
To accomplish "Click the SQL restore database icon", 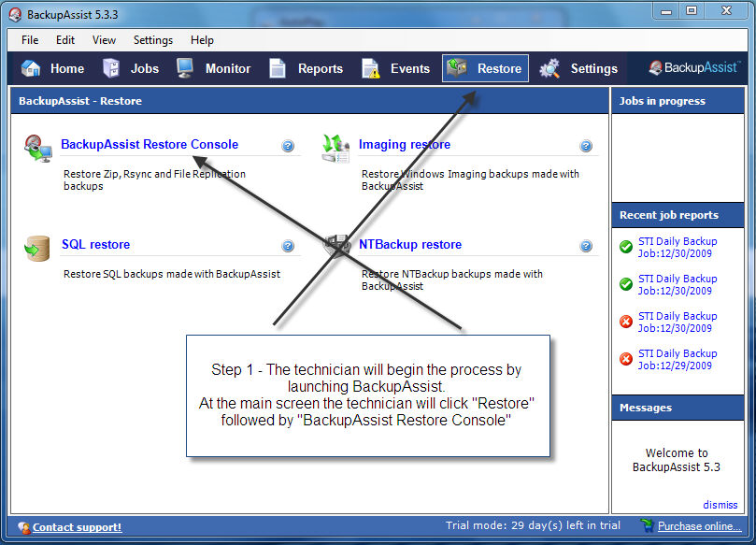I will click(x=37, y=249).
